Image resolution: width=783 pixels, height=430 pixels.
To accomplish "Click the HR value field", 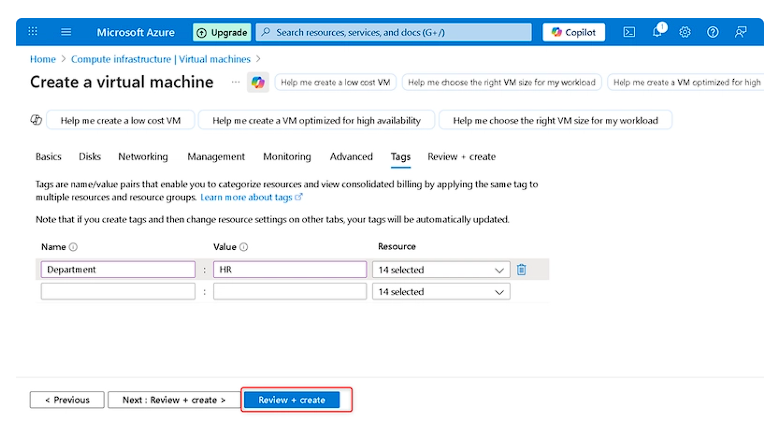I will point(290,270).
